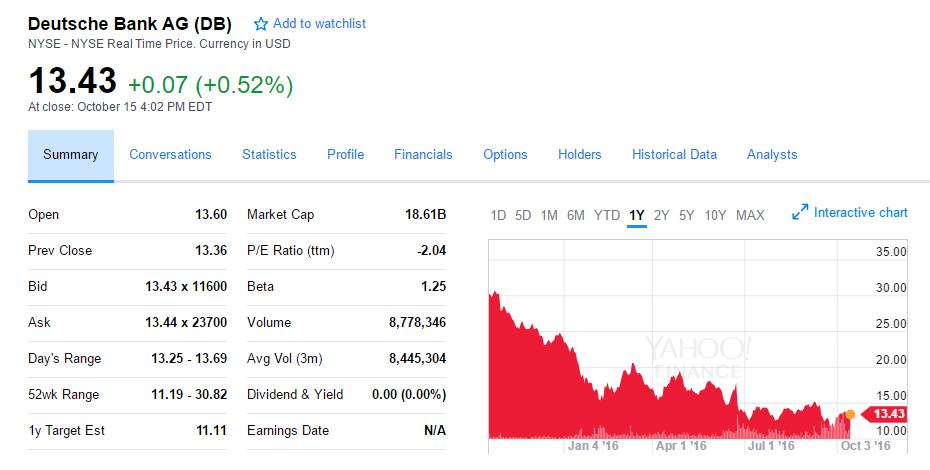The height and width of the screenshot is (470, 930).
Task: Open the Options tab
Action: click(505, 155)
